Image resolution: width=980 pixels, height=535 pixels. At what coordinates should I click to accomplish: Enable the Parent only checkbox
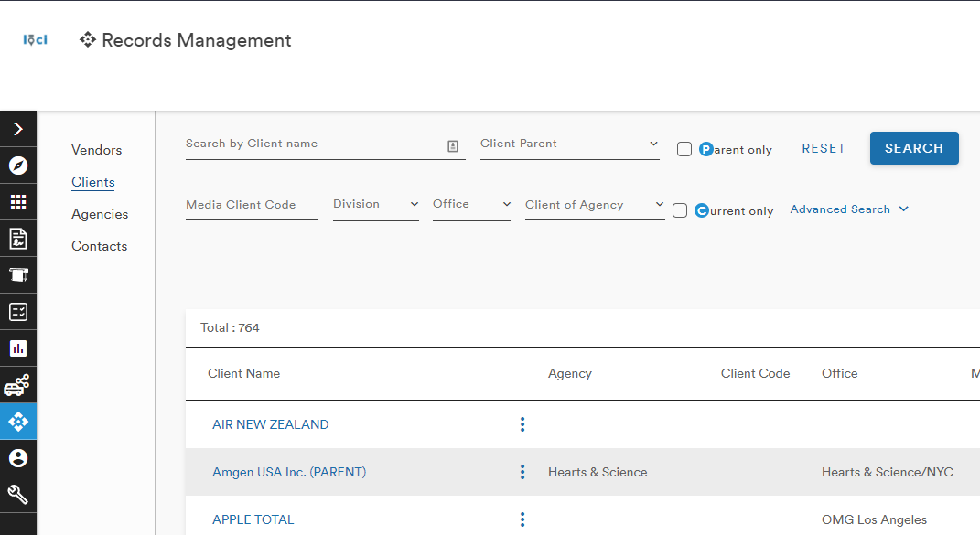click(684, 149)
